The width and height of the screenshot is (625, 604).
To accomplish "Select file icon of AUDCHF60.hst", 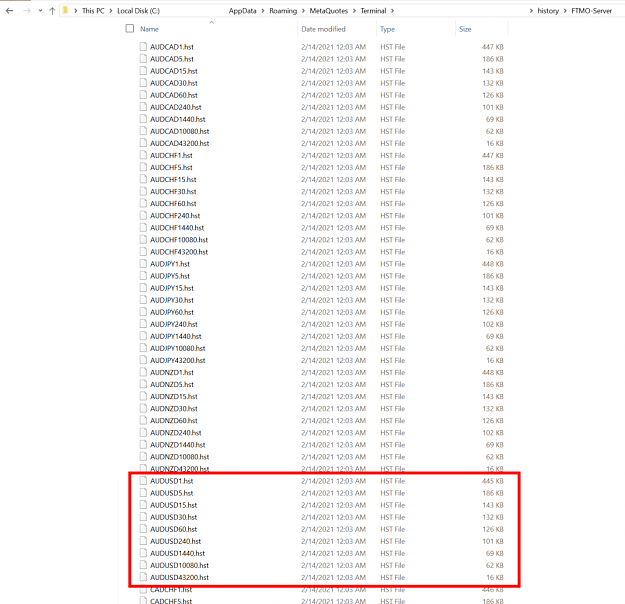I will click(143, 203).
